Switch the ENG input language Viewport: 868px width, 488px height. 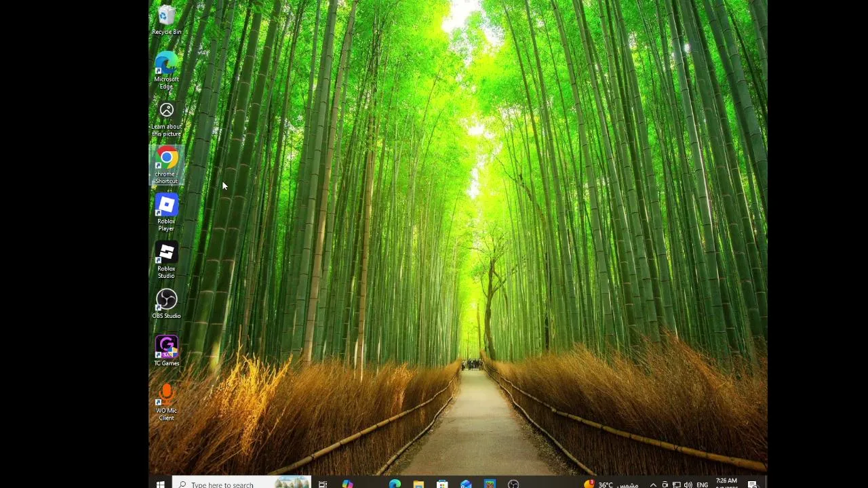(x=703, y=484)
